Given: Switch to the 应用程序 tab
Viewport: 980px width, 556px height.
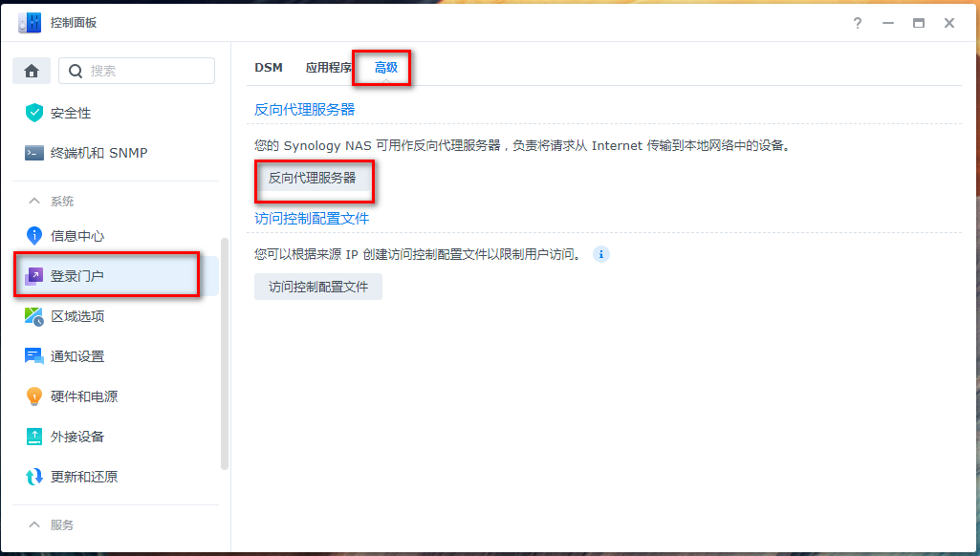Looking at the screenshot, I should tap(328, 68).
